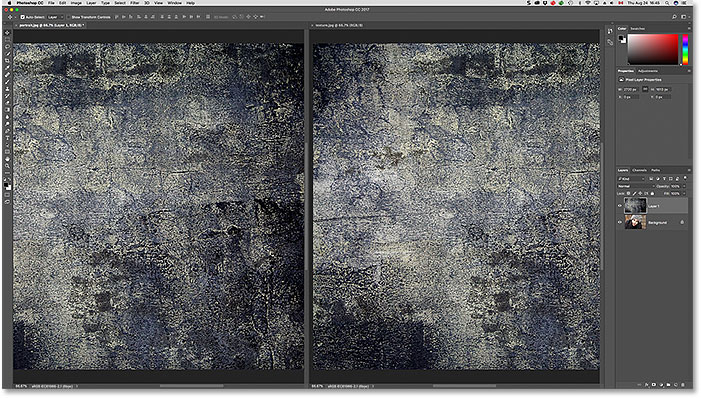Select the Lasso tool

7,47
